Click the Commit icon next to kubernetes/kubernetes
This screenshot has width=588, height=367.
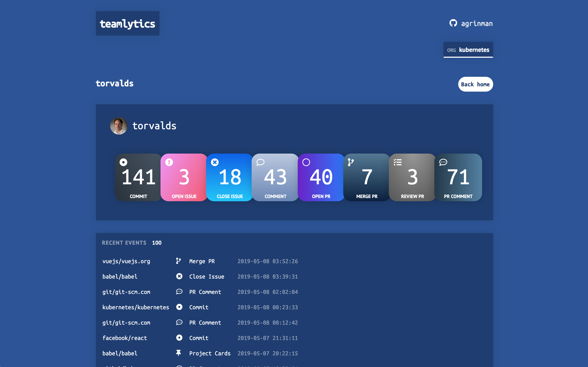[179, 307]
